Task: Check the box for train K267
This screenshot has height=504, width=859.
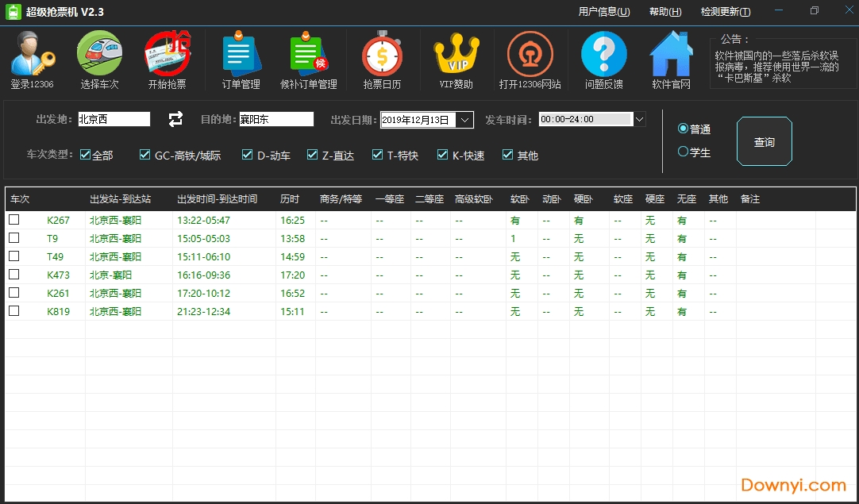Action: pos(13,220)
